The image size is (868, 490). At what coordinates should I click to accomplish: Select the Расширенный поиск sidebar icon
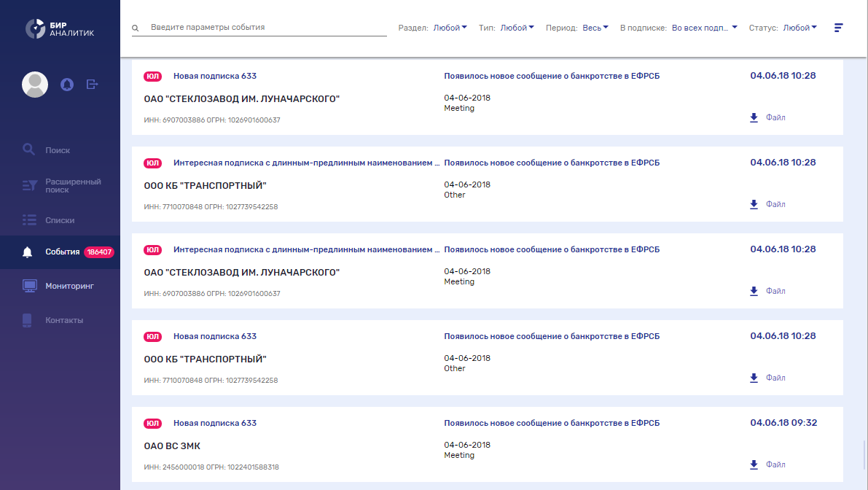[29, 185]
